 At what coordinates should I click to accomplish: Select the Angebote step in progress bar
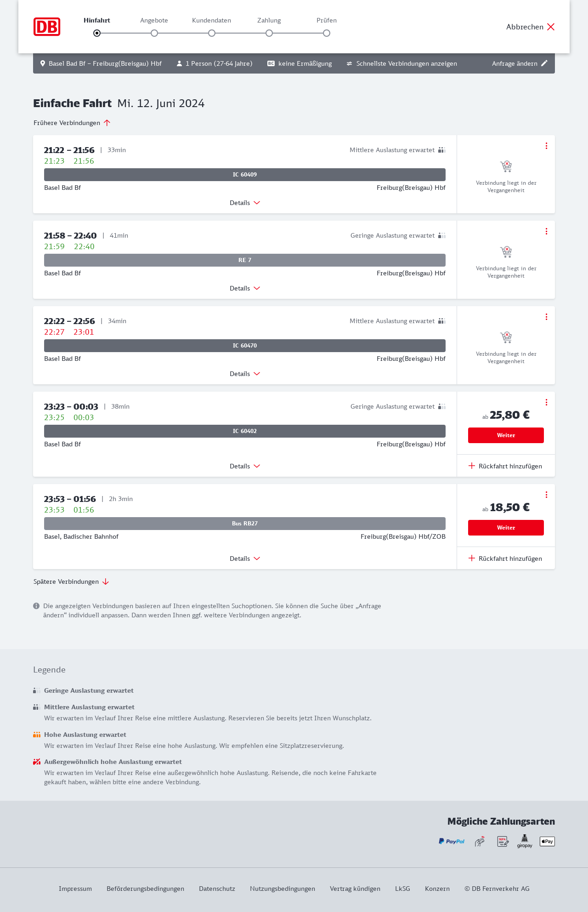[154, 33]
